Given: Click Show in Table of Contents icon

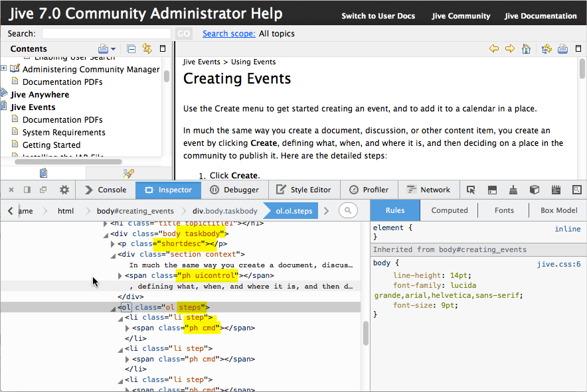Looking at the screenshot, I should point(546,48).
